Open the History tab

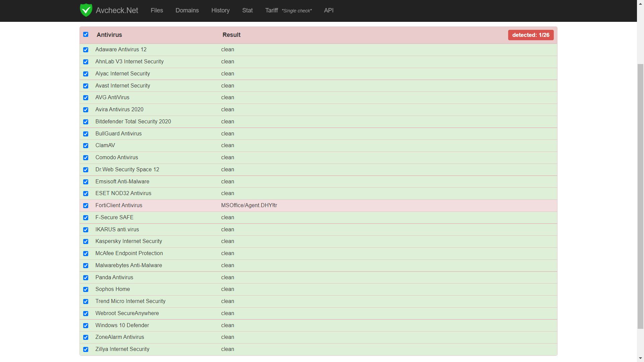220,10
